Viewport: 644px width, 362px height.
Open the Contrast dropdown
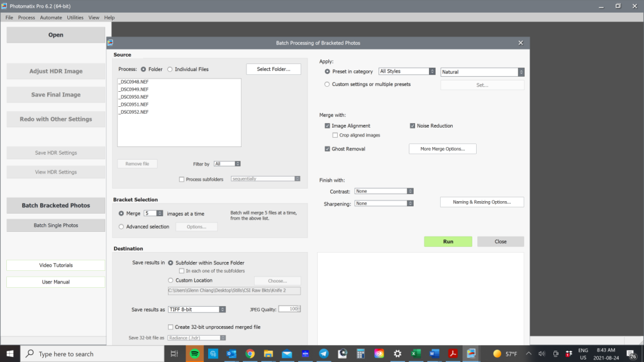[384, 191]
